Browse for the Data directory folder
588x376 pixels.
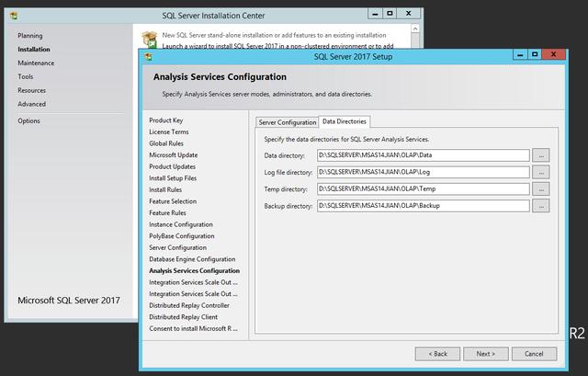pos(541,155)
